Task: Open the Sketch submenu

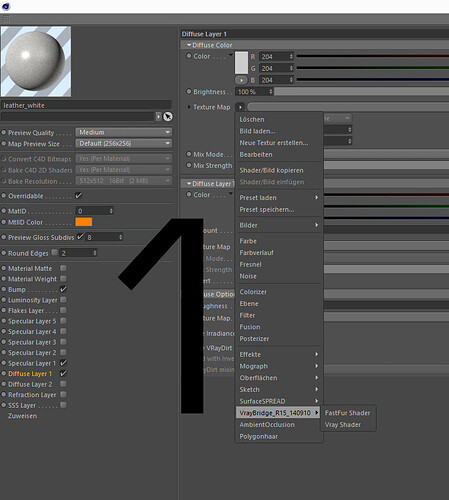Action: pyautogui.click(x=279, y=389)
